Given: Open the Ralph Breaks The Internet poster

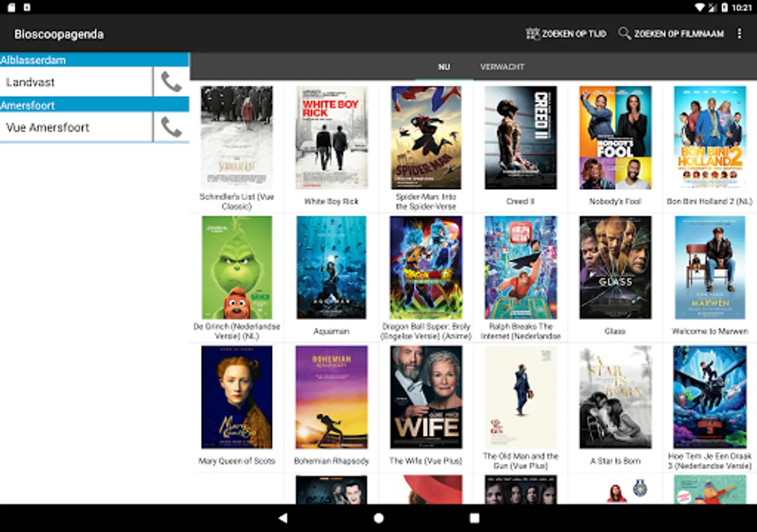Looking at the screenshot, I should (x=520, y=267).
